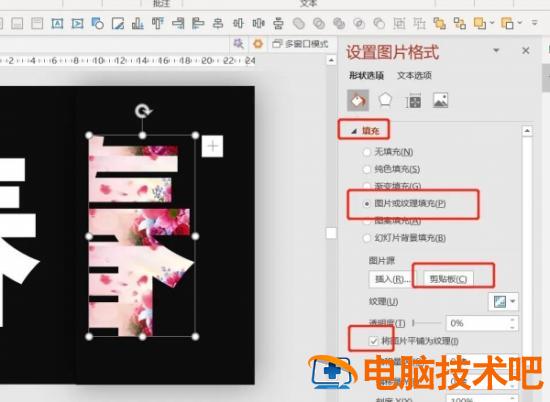Click the text box icon in the toolbar
Viewport: 550px width, 402px height.
pyautogui.click(x=57, y=24)
